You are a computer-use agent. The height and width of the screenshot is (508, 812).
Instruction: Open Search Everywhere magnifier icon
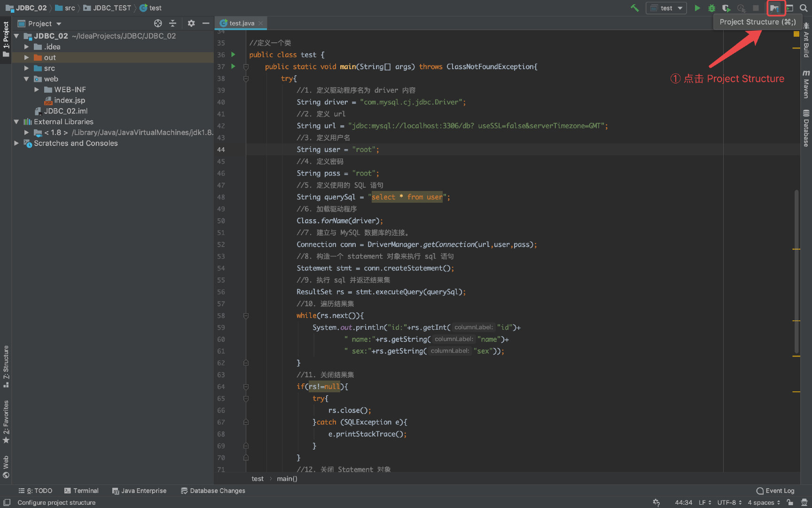(804, 8)
